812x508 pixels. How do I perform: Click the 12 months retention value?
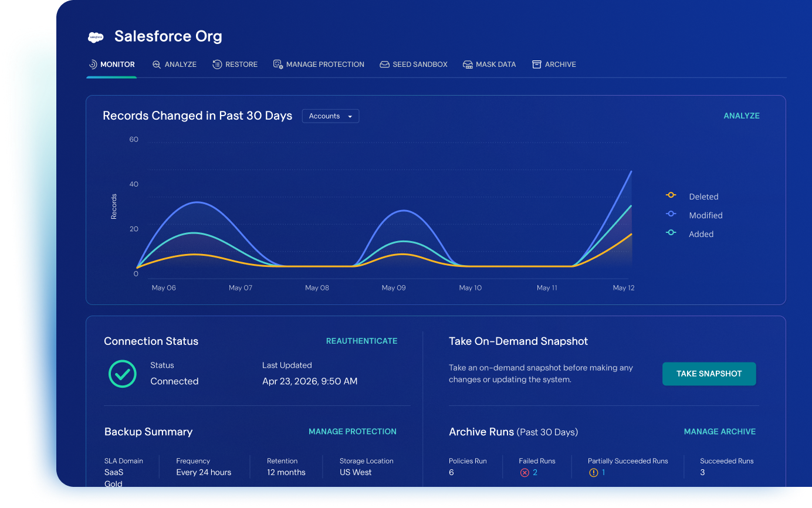(286, 472)
